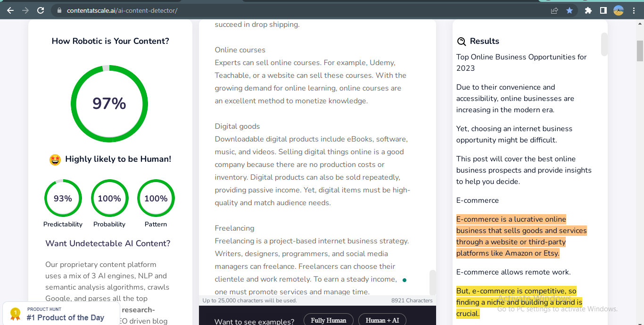The image size is (644, 325).
Task: Click 'Top Online Business Opportunities for 2023' title
Action: [x=521, y=63]
